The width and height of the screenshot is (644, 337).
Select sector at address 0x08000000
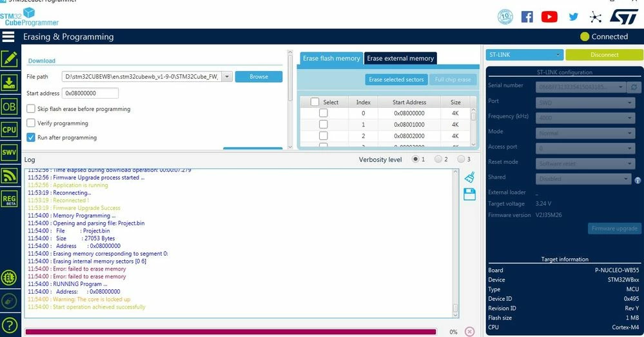pos(323,113)
